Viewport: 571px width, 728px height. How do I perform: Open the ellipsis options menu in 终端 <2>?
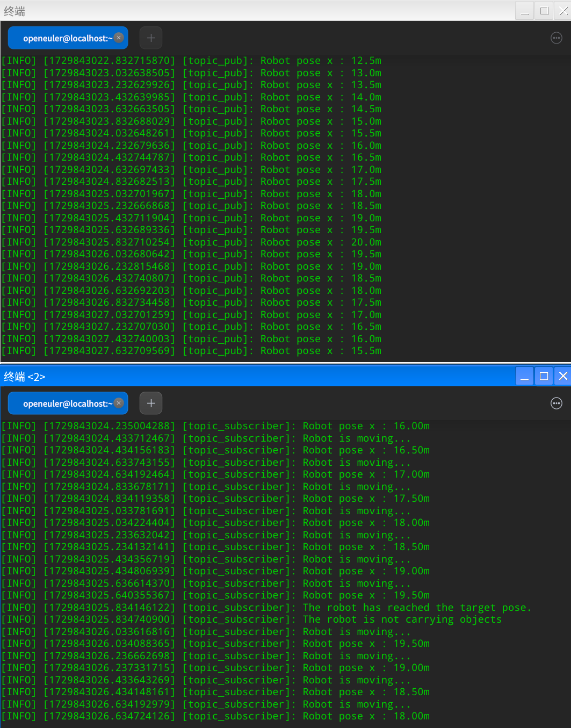click(x=556, y=403)
